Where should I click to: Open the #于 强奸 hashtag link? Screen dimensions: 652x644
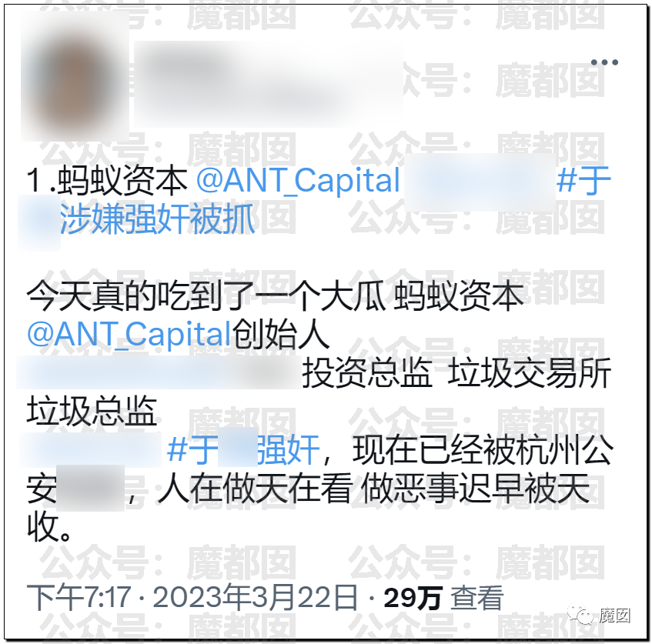coord(243,450)
